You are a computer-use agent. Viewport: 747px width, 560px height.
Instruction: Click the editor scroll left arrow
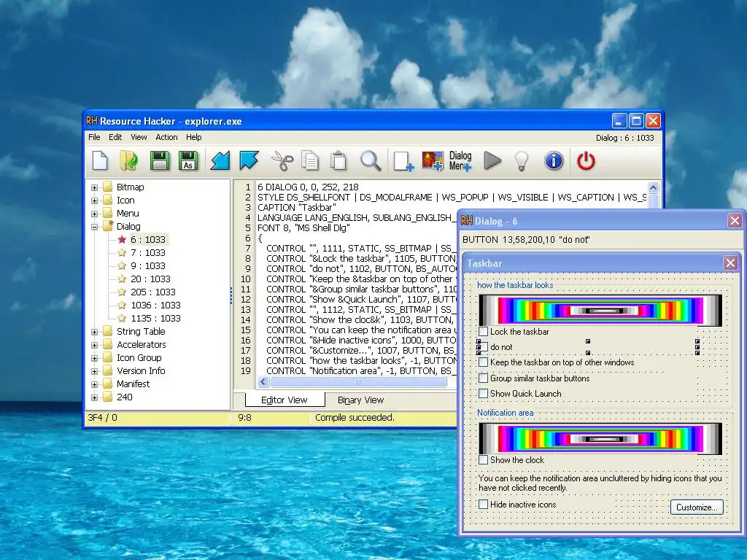(263, 382)
